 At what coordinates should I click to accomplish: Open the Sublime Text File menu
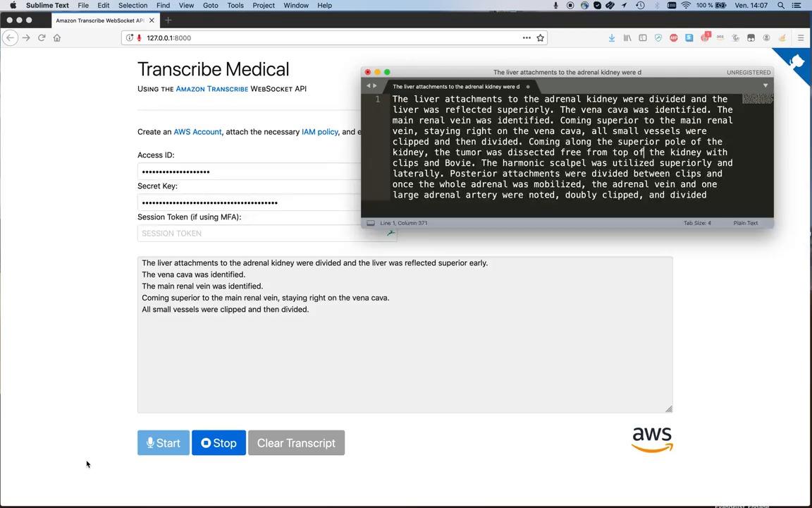[83, 5]
